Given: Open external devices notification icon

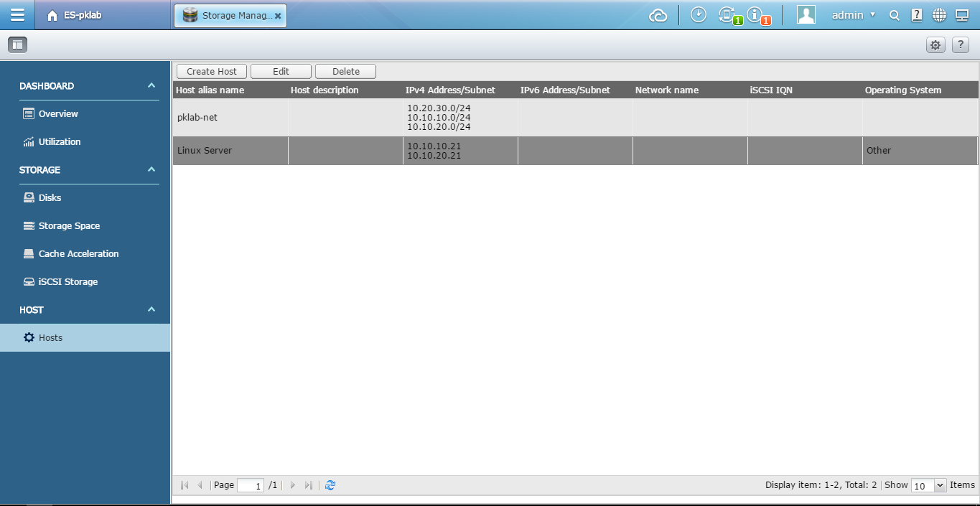Looking at the screenshot, I should point(728,15).
